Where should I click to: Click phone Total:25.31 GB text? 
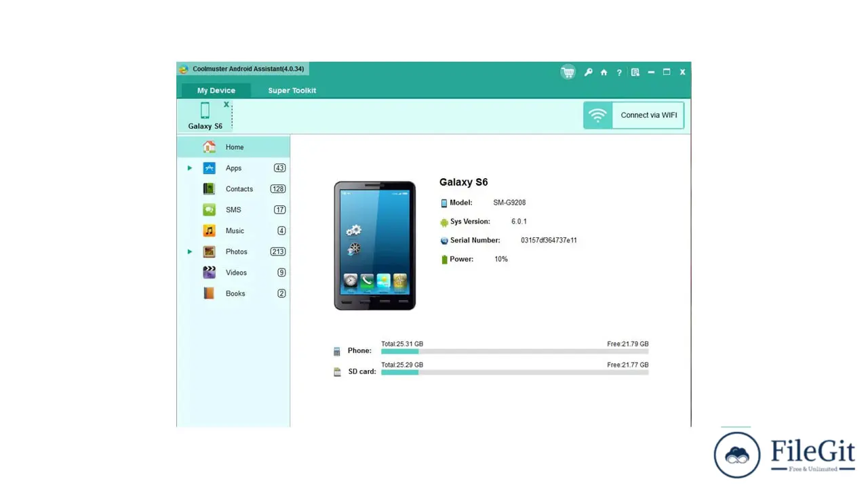click(402, 344)
